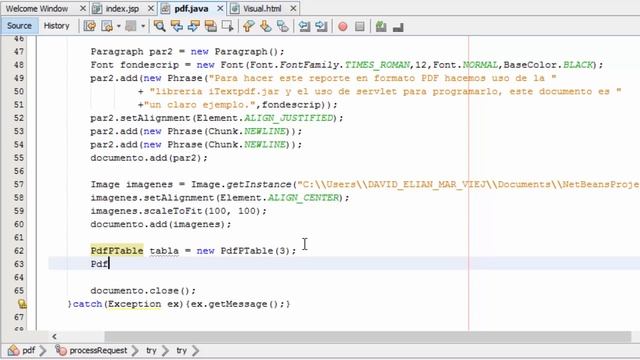The image size is (640, 360).
Task: Toggle Bookmark on current line icon
Action: click(x=282, y=26)
